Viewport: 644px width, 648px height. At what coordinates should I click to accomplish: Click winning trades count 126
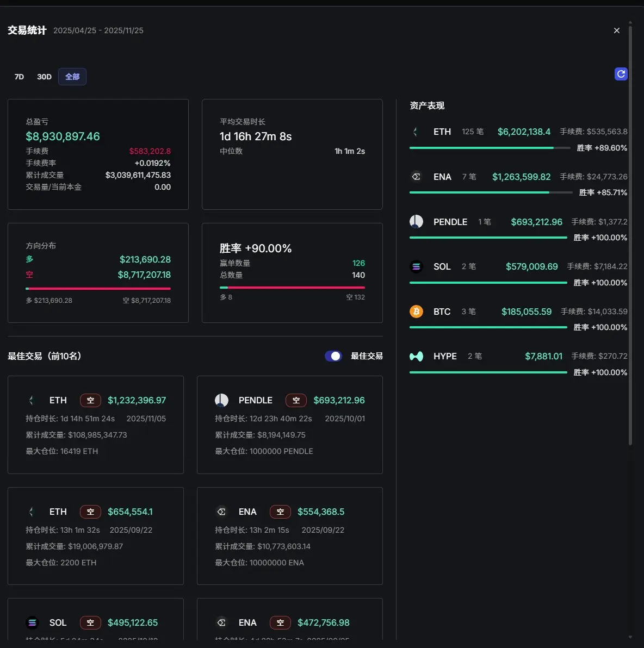358,263
